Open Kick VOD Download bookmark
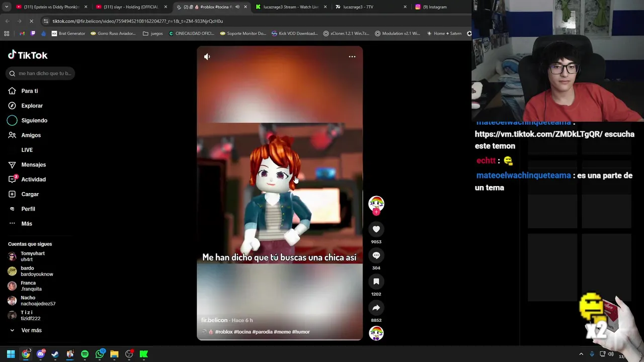Viewport: 644px width, 362px height. click(294, 34)
